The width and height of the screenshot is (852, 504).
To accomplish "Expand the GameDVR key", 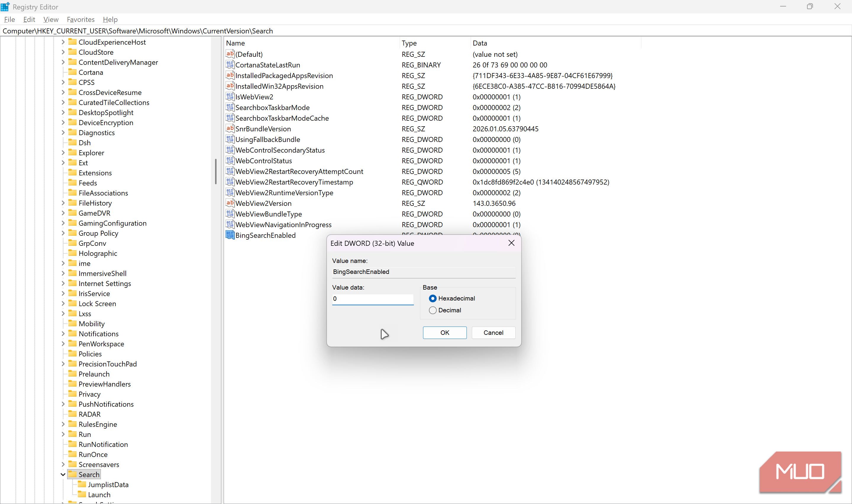I will point(63,213).
